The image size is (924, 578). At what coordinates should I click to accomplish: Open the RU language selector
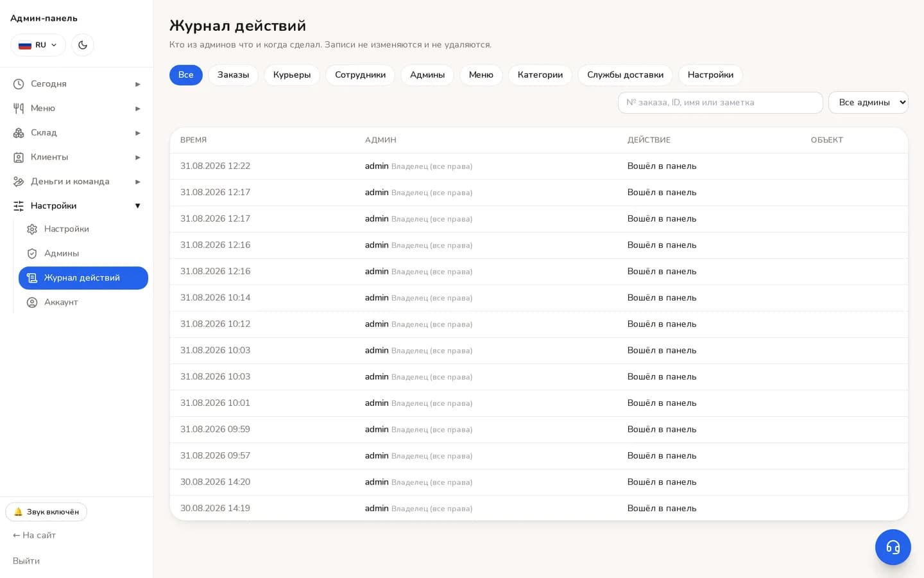[x=38, y=45]
